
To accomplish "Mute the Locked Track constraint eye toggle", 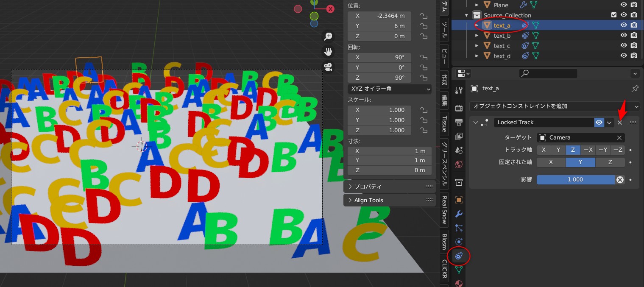I will pos(599,123).
